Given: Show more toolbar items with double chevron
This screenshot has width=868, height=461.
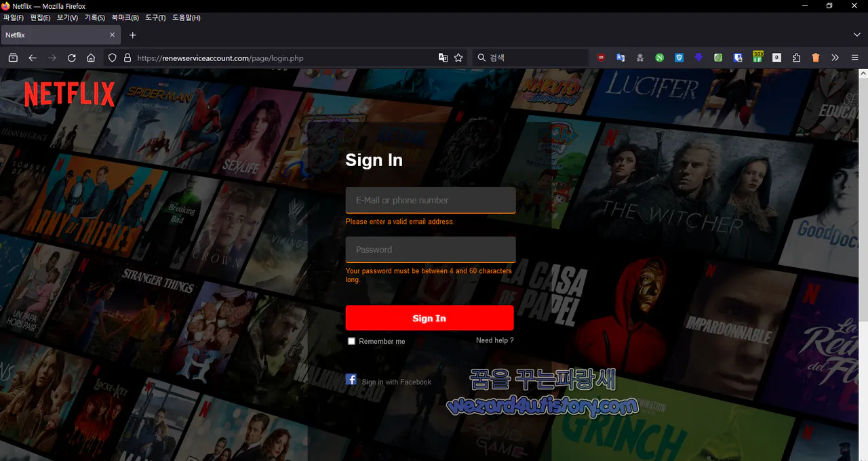Looking at the screenshot, I should point(835,58).
